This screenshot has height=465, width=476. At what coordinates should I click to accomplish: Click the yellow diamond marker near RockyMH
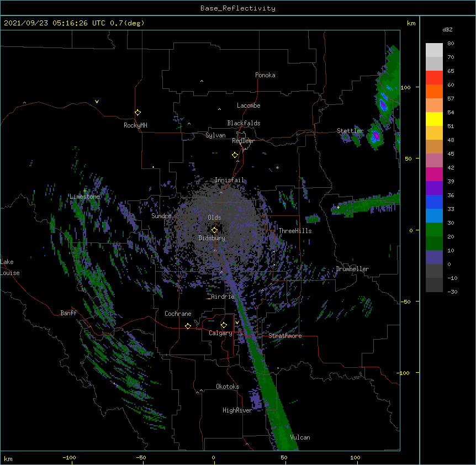[x=137, y=113]
